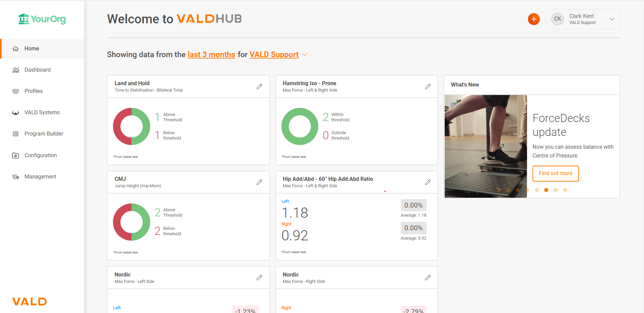Click the 'last 3 months' date range link
Viewport: 644px width, 313px height.
211,54
